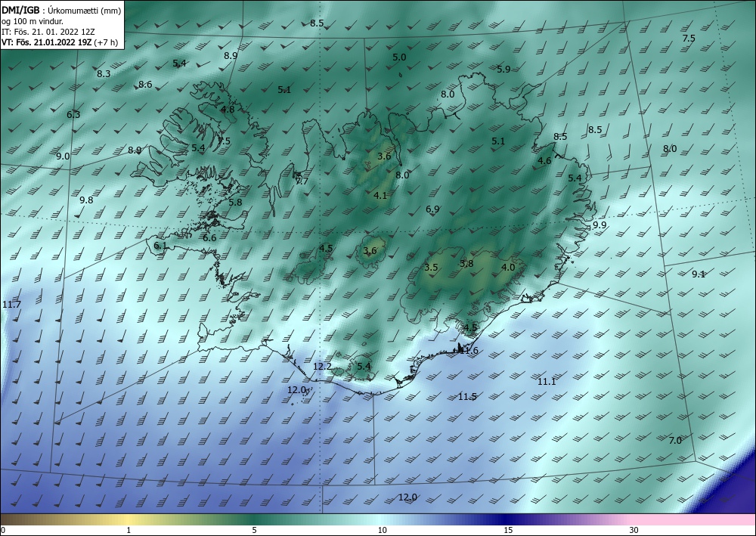Click the 5.0 value label
This screenshot has width=756, height=536.
[x=399, y=57]
